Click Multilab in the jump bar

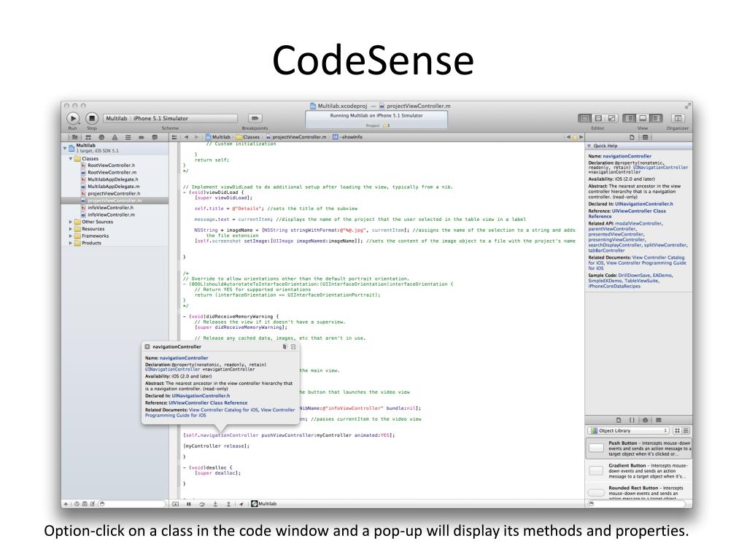217,137
